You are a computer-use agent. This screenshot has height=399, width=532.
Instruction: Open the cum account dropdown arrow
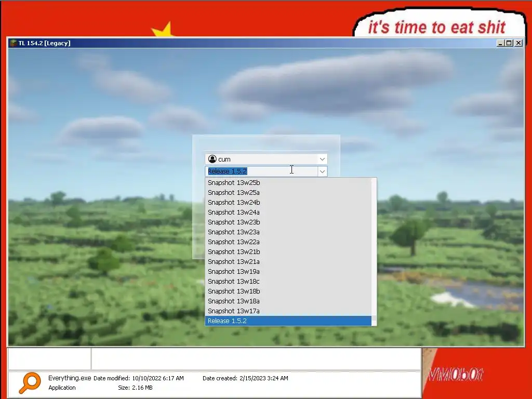(322, 159)
